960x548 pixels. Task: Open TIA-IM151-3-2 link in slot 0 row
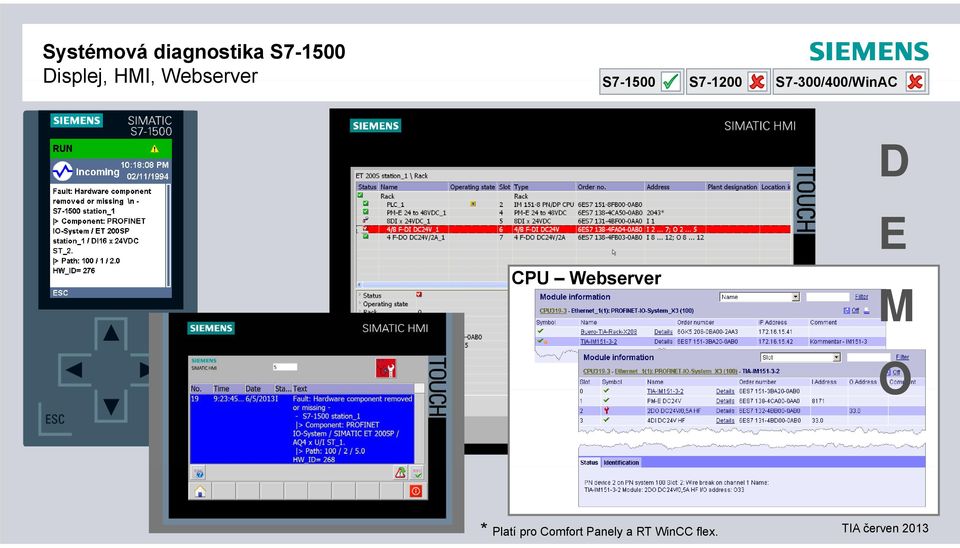click(665, 391)
